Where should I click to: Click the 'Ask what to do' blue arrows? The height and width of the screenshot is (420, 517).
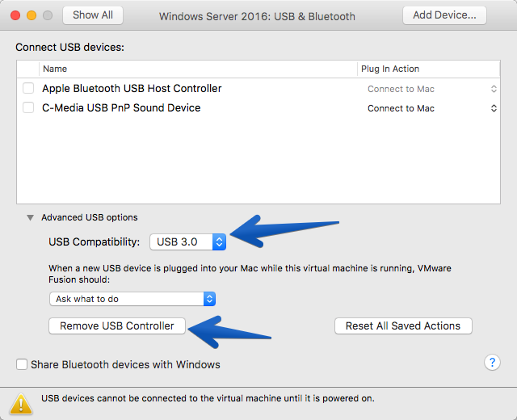tap(209, 299)
